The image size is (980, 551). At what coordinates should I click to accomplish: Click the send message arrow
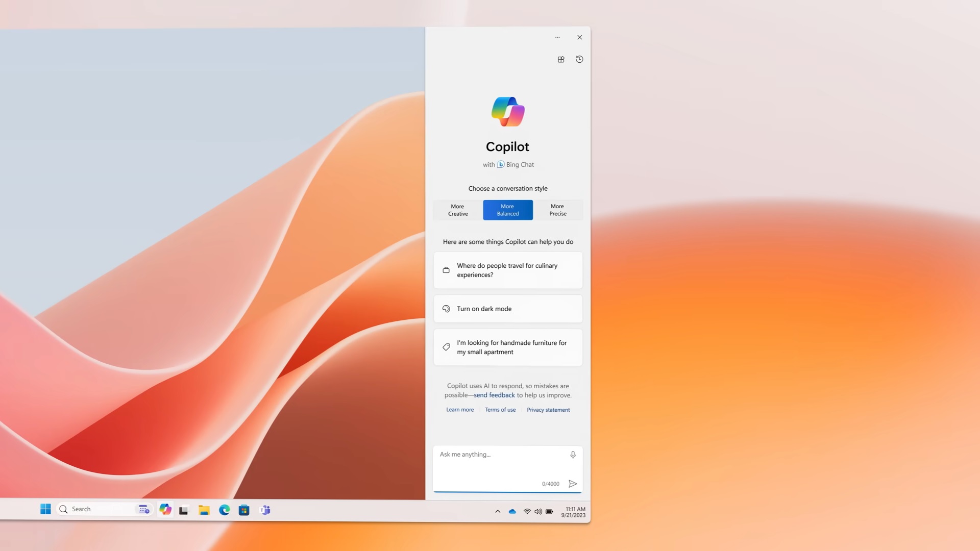(573, 484)
